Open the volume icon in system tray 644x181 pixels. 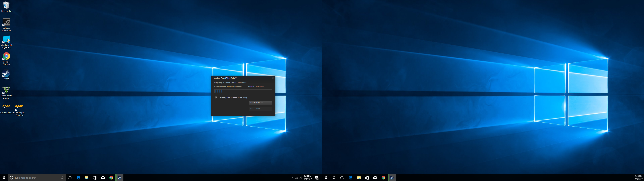pos(300,178)
